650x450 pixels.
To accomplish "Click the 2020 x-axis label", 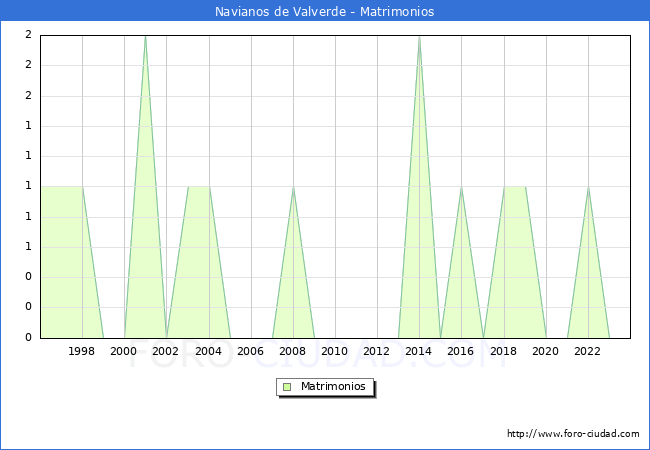I will pos(546,351).
